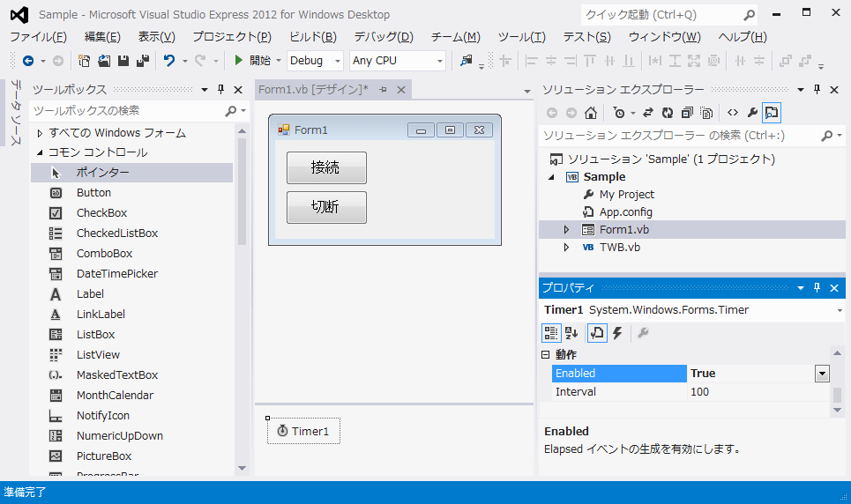Open the ファイル(F) menu
The image size is (851, 504).
(x=38, y=37)
